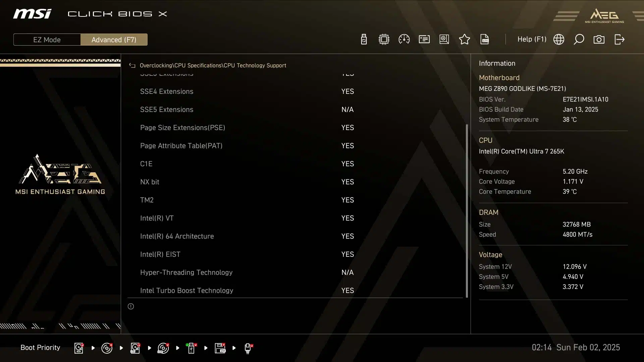Click the profile card icon in toolbar

424,40
